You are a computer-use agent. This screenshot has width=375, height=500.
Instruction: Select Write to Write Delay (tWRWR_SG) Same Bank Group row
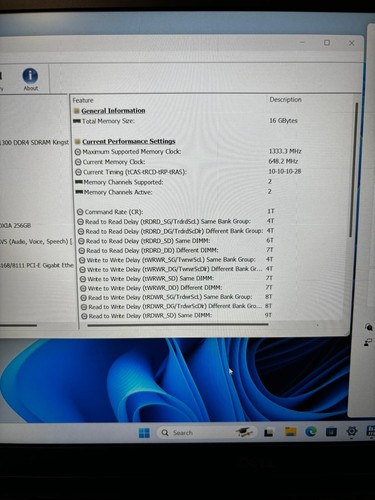pos(171,260)
